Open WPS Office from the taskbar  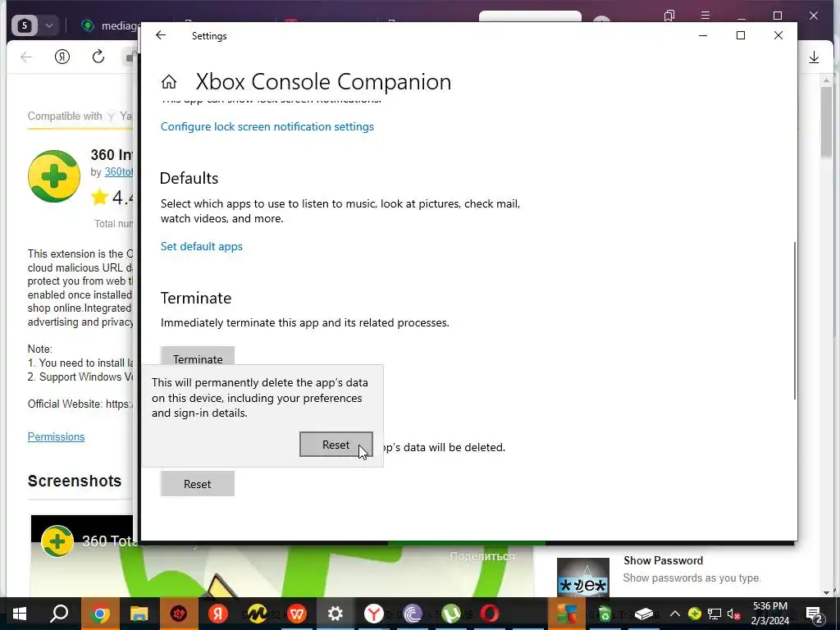(296, 614)
